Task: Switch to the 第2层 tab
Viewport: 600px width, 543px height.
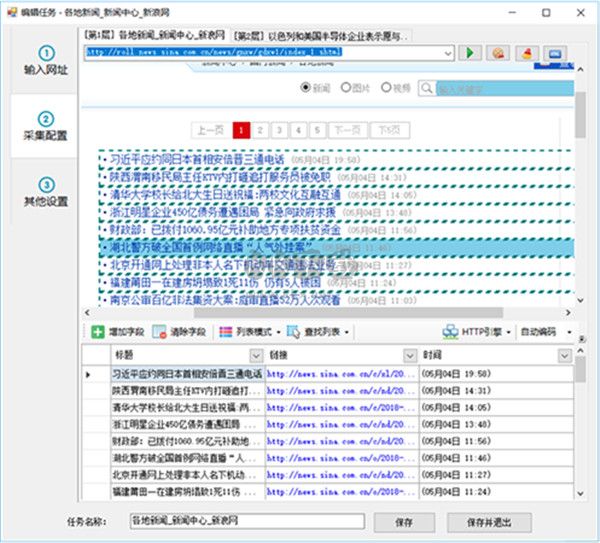Action: point(320,35)
